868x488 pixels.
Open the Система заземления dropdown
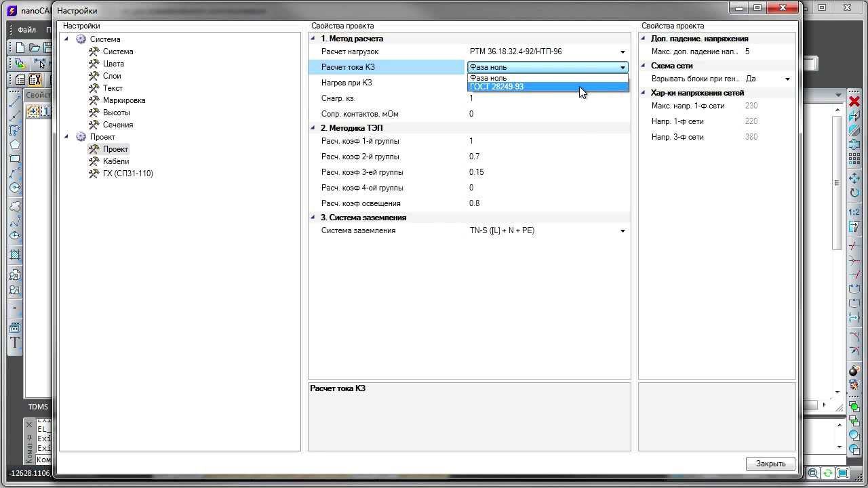(x=623, y=231)
